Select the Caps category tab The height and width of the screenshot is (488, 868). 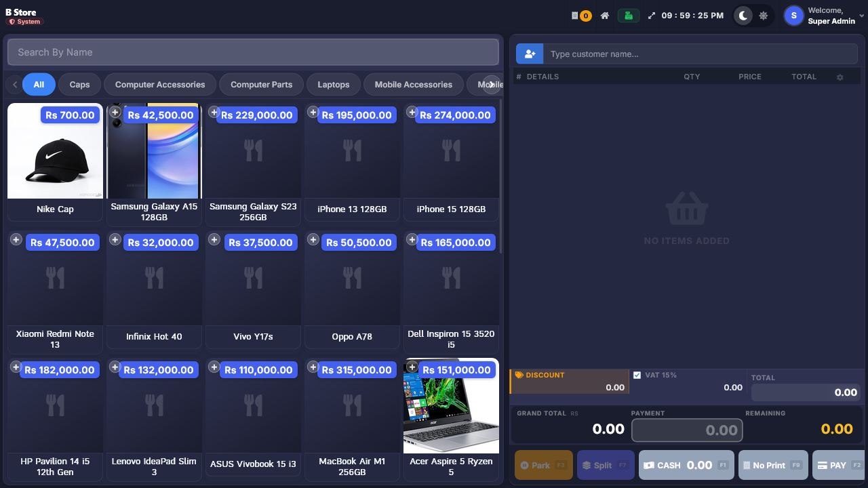coord(79,85)
